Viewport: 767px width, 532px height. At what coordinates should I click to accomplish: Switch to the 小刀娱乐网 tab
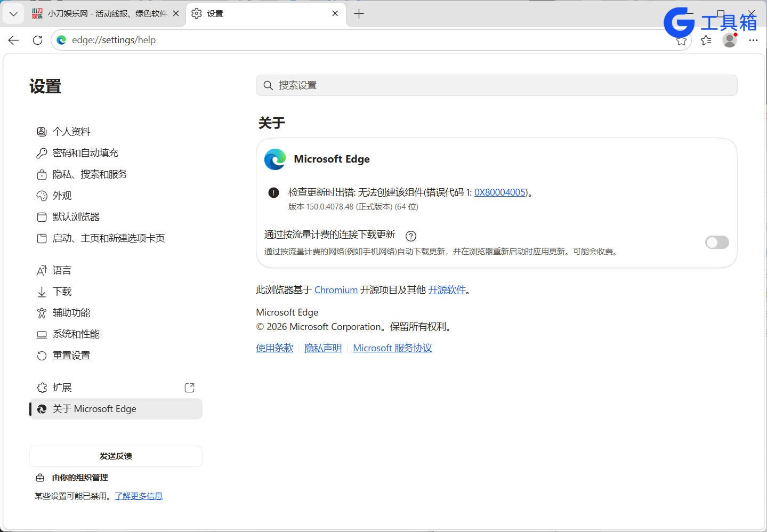pos(106,14)
